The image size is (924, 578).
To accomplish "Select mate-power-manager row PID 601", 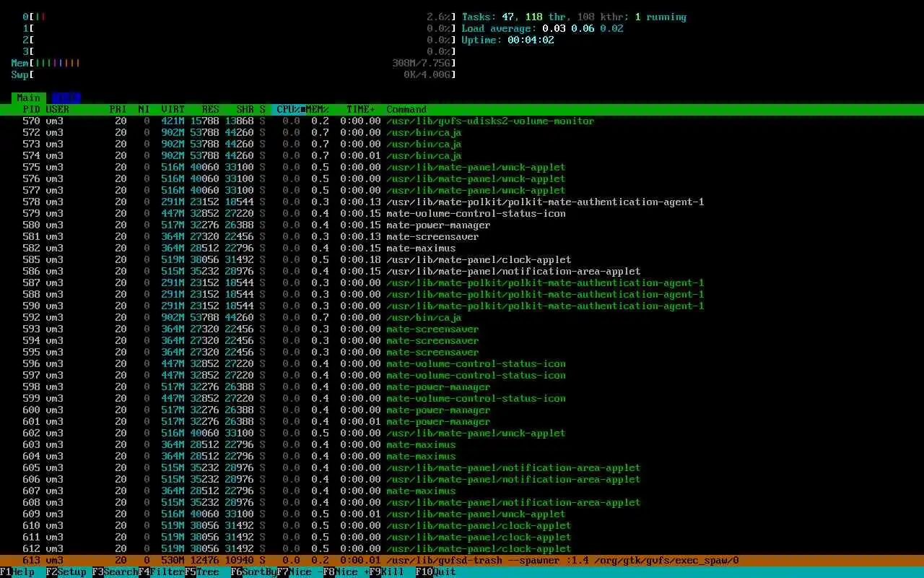I will pyautogui.click(x=462, y=422).
